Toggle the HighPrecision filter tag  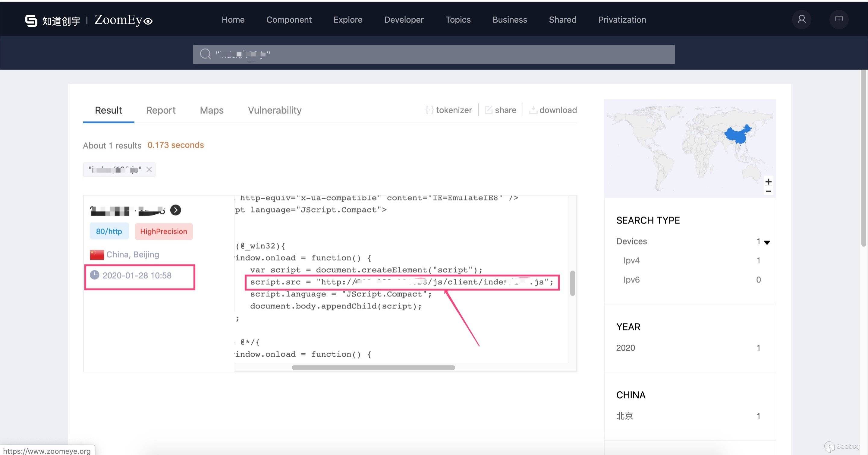[x=162, y=231]
